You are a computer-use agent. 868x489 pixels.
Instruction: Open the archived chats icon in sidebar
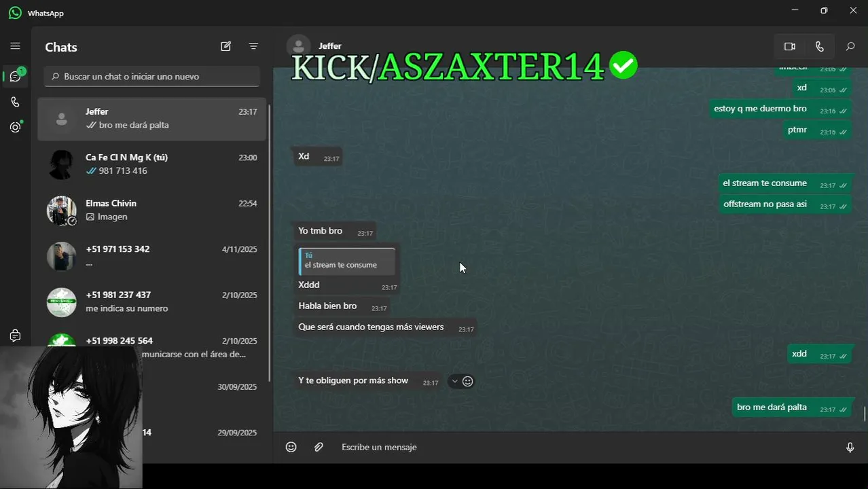[15, 336]
